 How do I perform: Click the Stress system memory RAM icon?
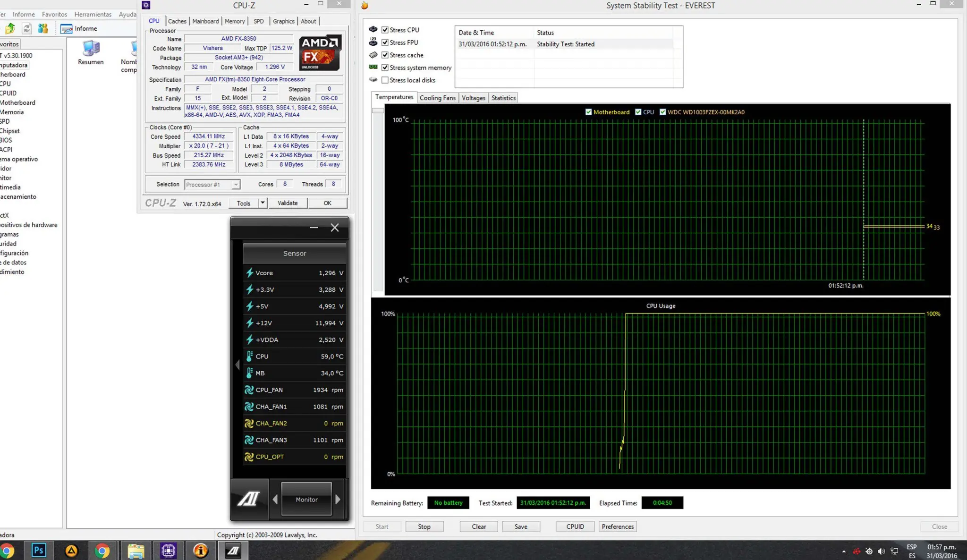tap(373, 67)
